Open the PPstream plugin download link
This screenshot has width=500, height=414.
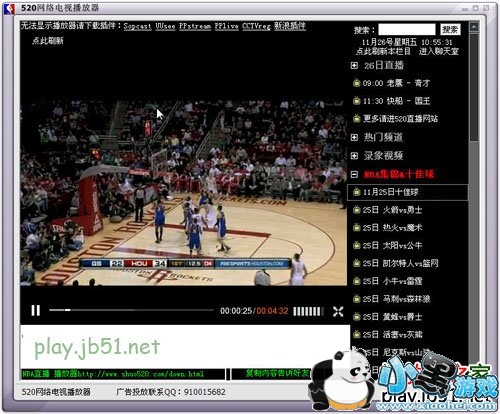click(195, 26)
